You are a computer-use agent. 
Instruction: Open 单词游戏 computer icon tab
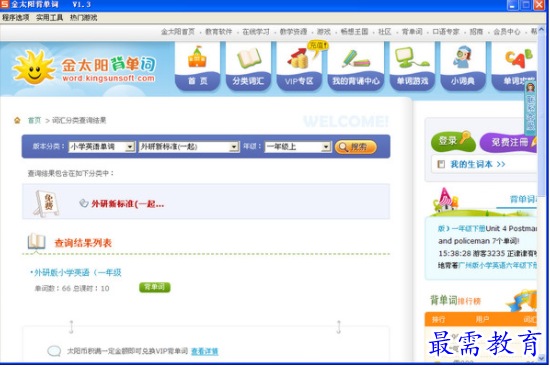[x=412, y=67]
